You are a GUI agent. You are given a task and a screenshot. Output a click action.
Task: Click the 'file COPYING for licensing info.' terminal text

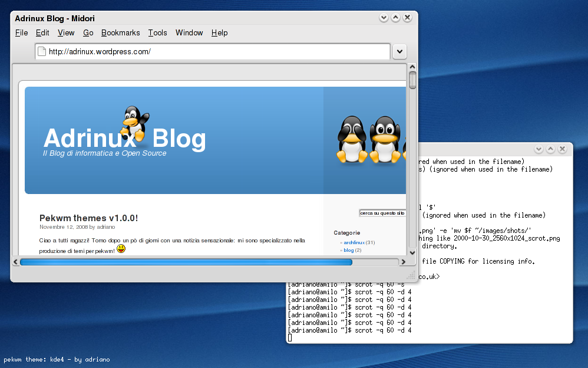pos(478,261)
